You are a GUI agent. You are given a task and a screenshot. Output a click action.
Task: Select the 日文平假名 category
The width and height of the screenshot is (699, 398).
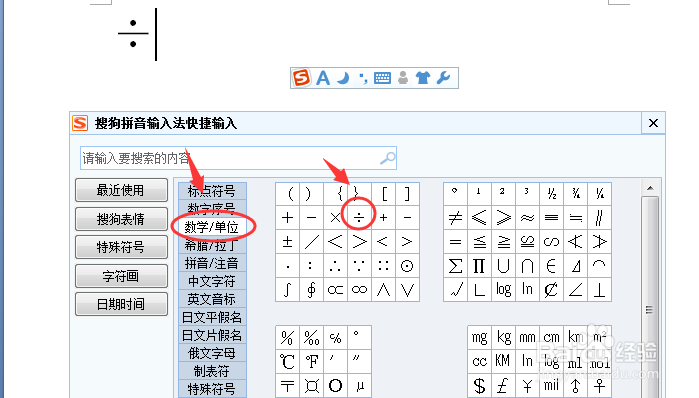(x=212, y=317)
